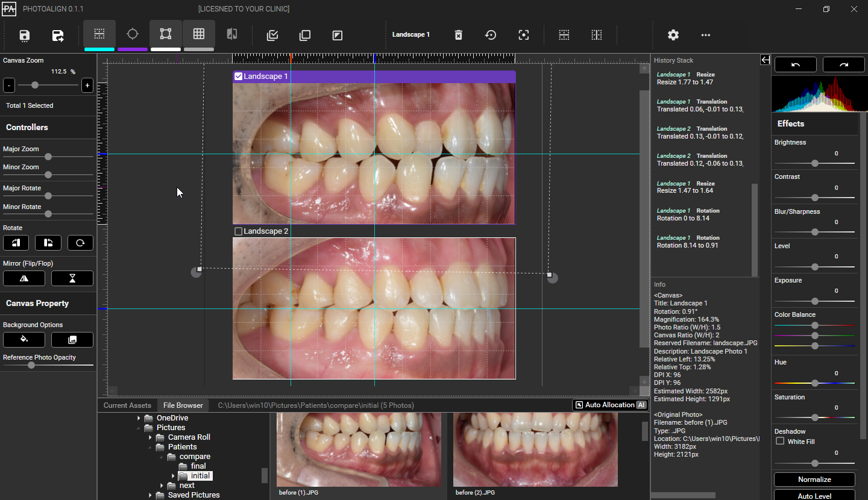
Task: Click the rotate right 90 degrees icon
Action: click(48, 243)
